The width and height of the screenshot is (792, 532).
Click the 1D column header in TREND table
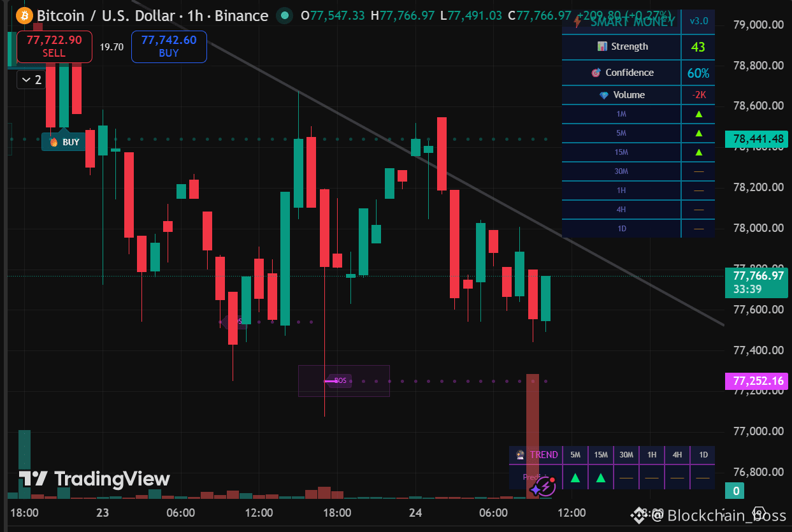click(x=703, y=455)
